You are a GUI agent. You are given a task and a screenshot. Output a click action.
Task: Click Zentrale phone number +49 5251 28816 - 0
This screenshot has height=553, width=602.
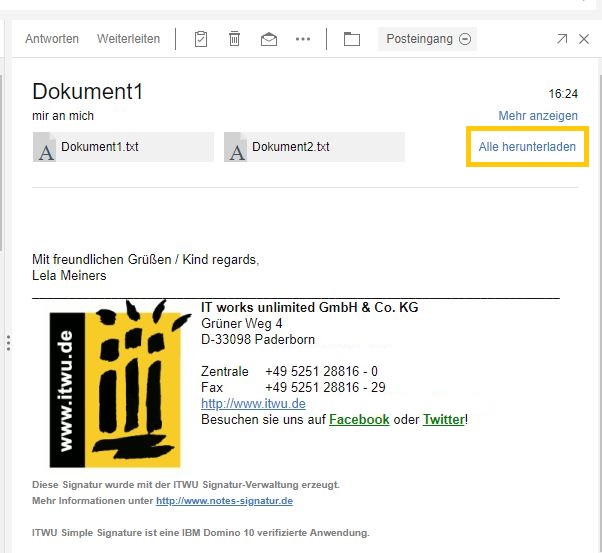tap(321, 371)
